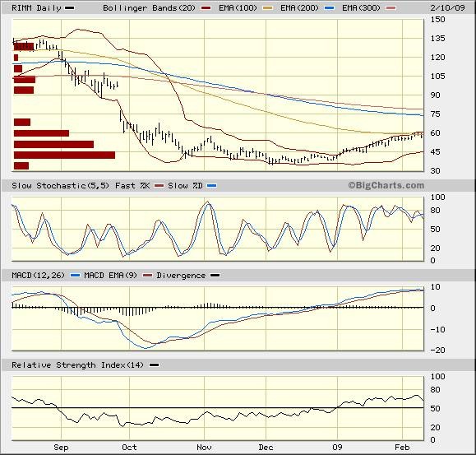Click the dark red Bollinger Bands legend swatch

click(206, 8)
